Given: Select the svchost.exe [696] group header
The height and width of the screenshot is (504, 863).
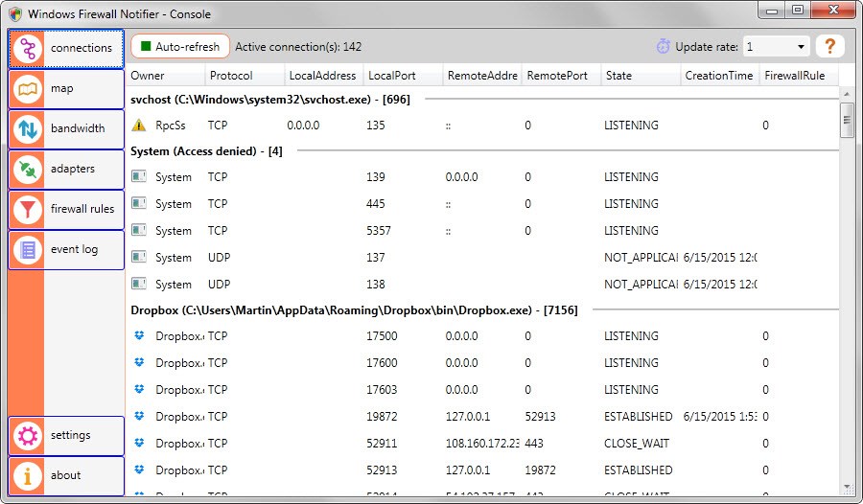Looking at the screenshot, I should click(x=270, y=100).
